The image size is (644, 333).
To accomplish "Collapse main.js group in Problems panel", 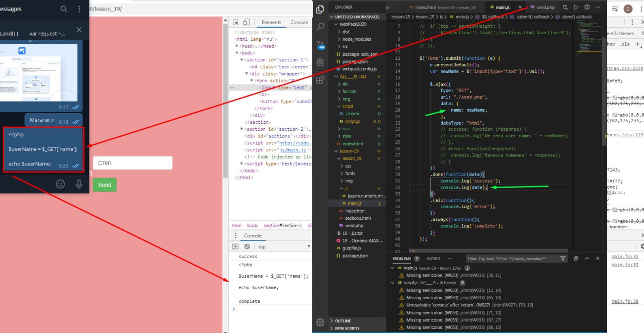I will [393, 268].
